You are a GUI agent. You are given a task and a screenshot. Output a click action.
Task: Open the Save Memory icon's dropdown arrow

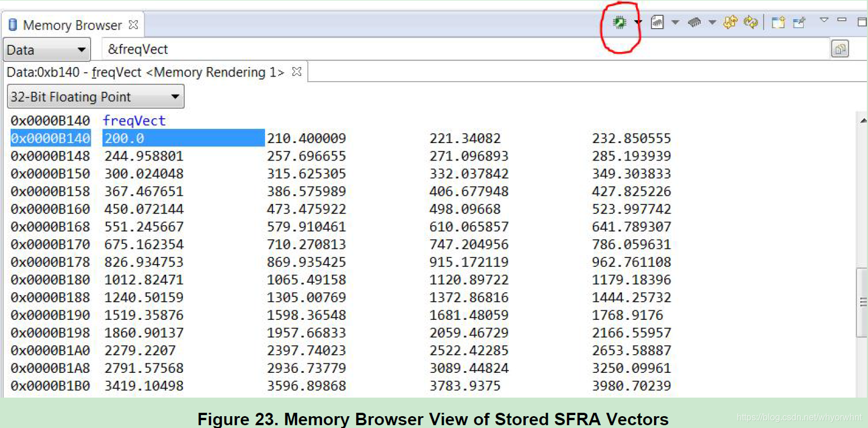click(638, 23)
